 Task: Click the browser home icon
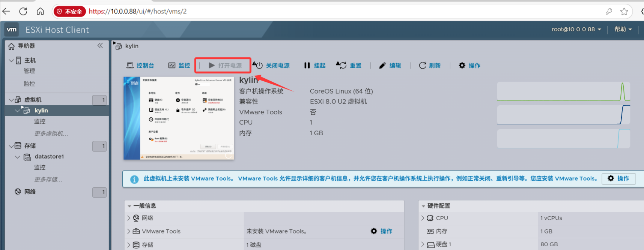click(40, 11)
